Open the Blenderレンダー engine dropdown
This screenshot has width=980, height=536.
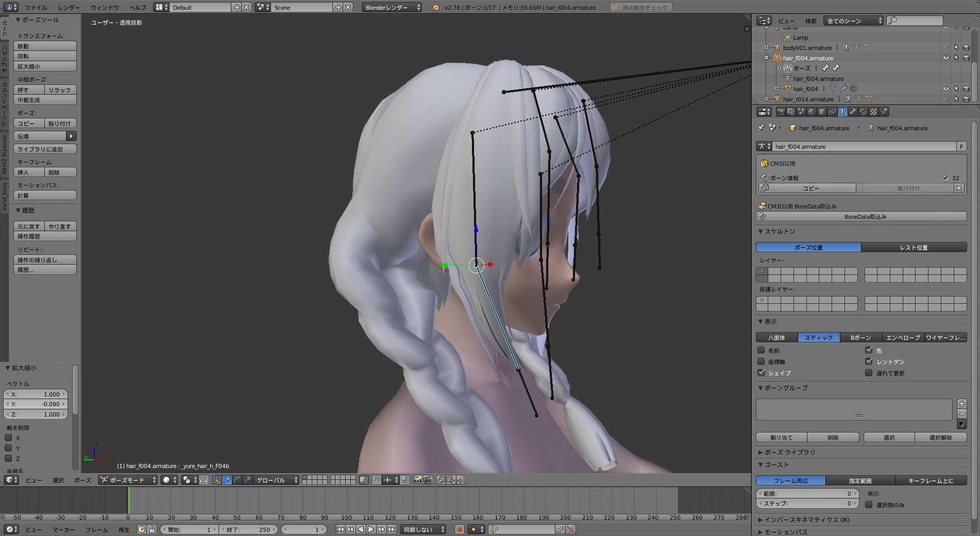392,7
